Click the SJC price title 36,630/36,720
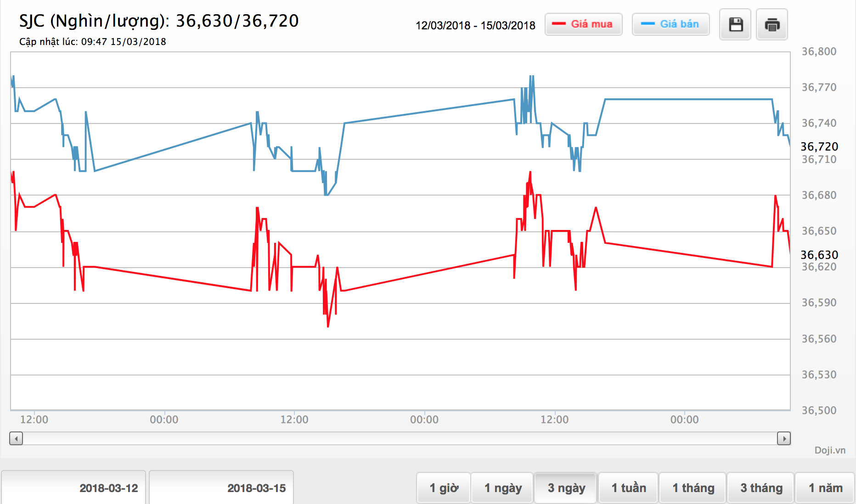This screenshot has width=856, height=504. click(159, 21)
